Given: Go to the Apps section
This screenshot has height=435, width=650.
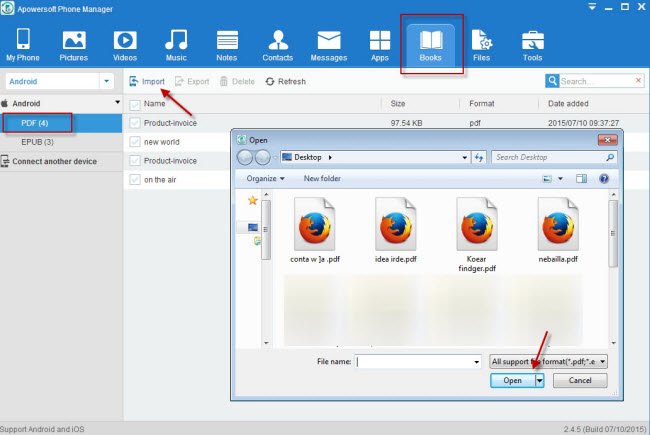Looking at the screenshot, I should pos(380,45).
